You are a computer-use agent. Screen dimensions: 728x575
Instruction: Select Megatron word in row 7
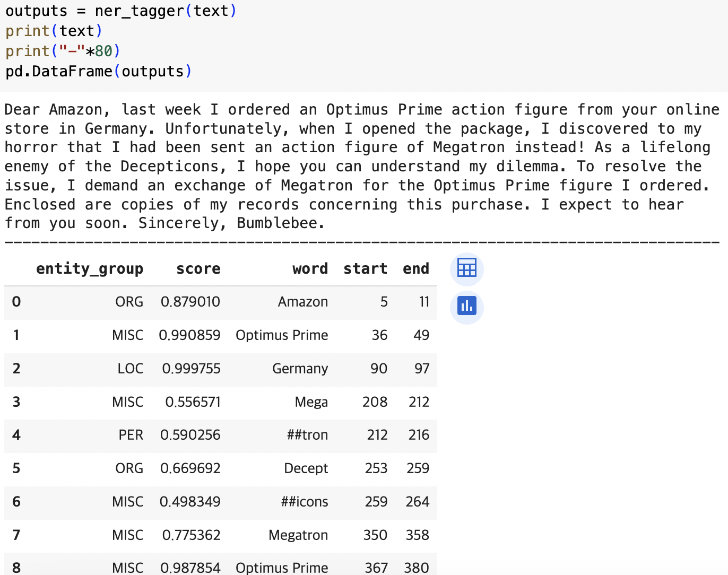[298, 535]
